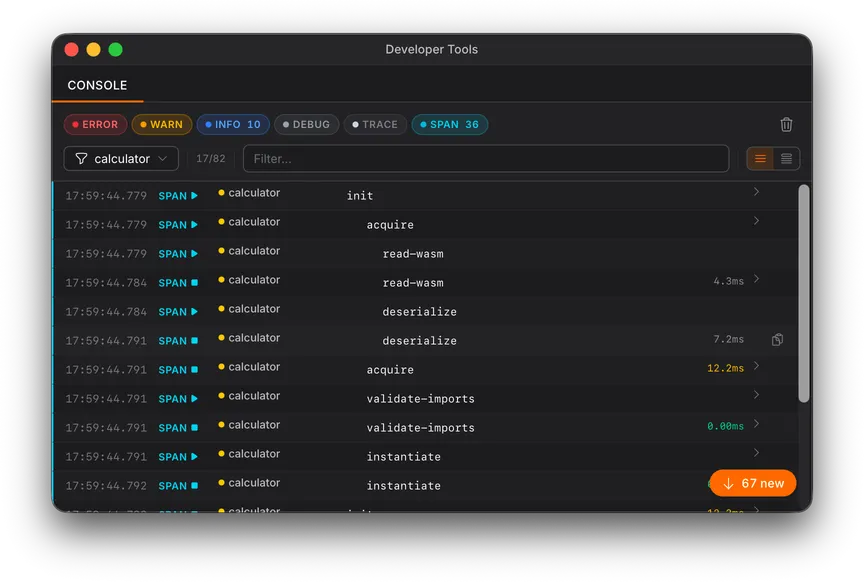Switch to expanded list view icon
The width and height of the screenshot is (864, 583).
click(x=786, y=159)
